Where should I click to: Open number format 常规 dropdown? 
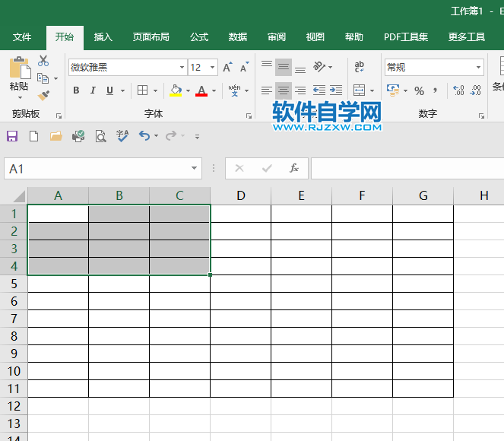pos(478,67)
